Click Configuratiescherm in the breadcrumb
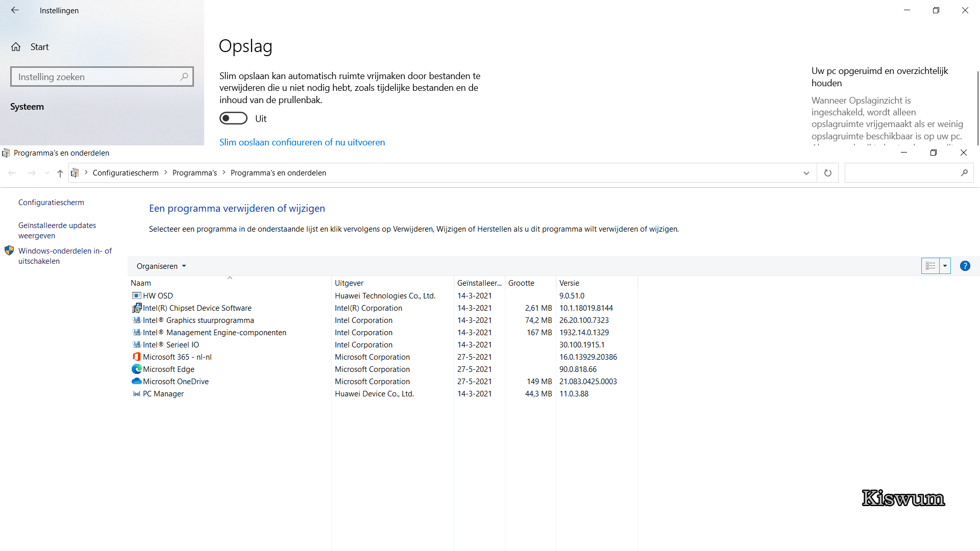The image size is (980, 551). click(x=126, y=173)
